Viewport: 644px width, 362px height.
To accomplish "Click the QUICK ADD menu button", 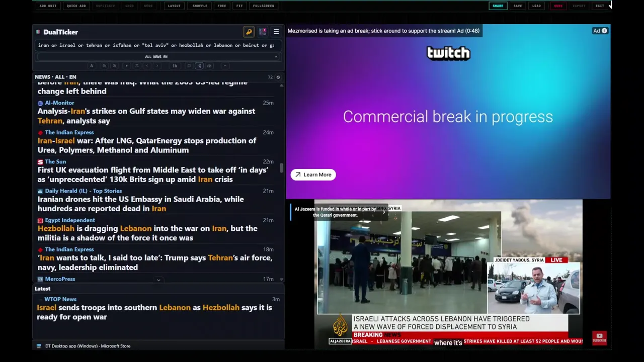I will [76, 6].
